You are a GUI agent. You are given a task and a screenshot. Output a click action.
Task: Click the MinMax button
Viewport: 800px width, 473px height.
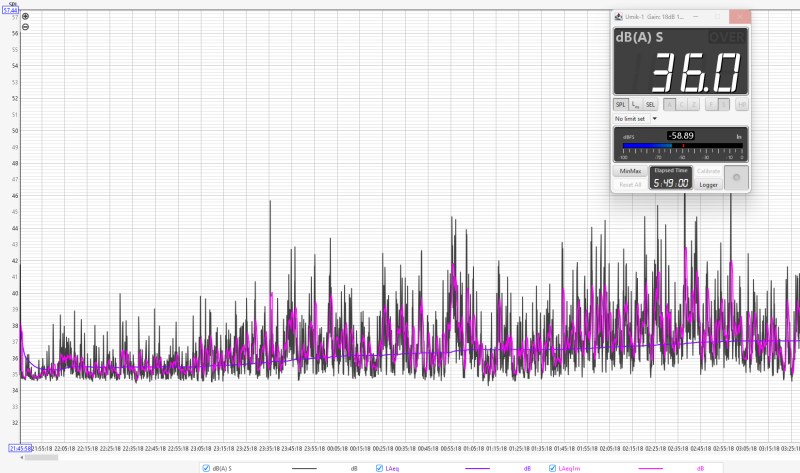(x=630, y=171)
